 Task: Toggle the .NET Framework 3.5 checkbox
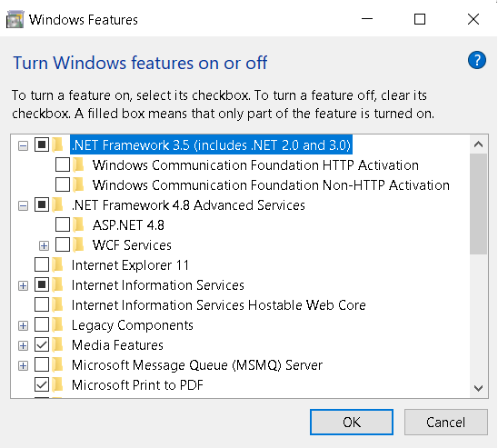click(42, 144)
